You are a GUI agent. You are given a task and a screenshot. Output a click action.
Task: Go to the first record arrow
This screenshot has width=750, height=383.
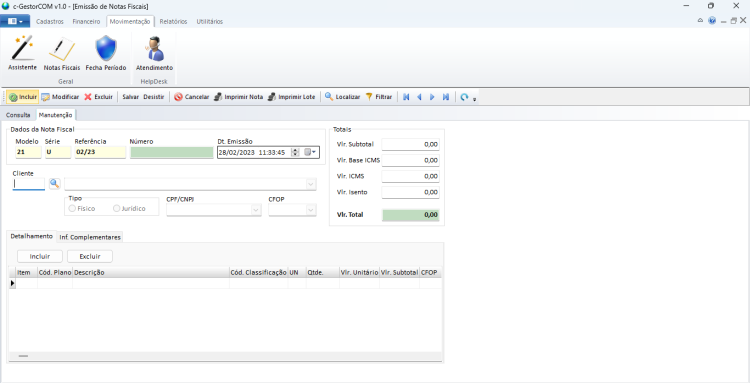click(x=406, y=97)
